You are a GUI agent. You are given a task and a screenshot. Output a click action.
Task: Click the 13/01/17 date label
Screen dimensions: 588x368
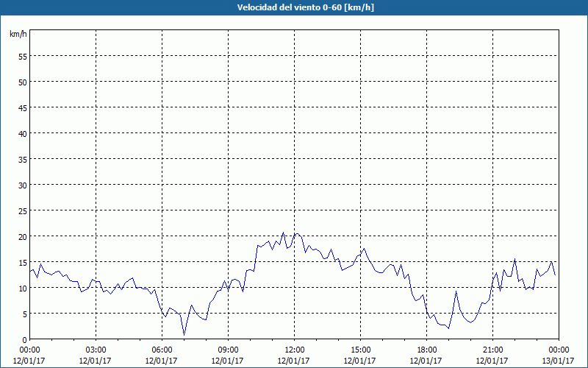click(x=558, y=361)
